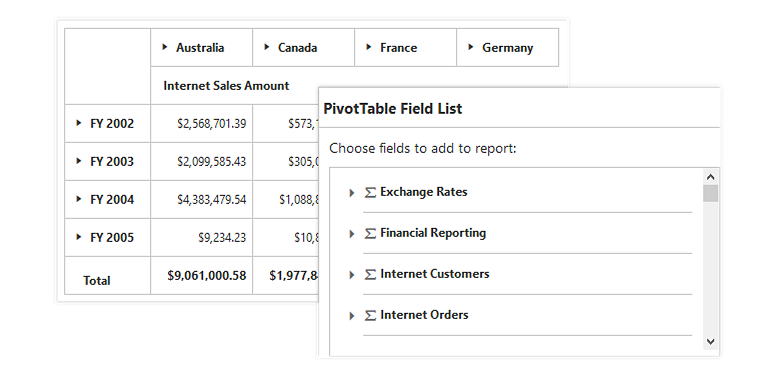Expand the France column header
Viewport: 780px width, 380px height.
369,47
